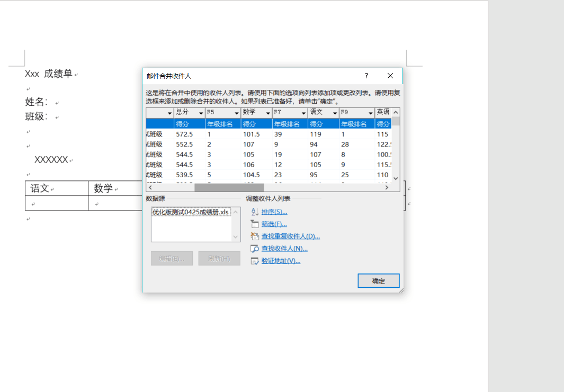
Task: Click the recipient list's down scroll arrow
Action: click(396, 178)
